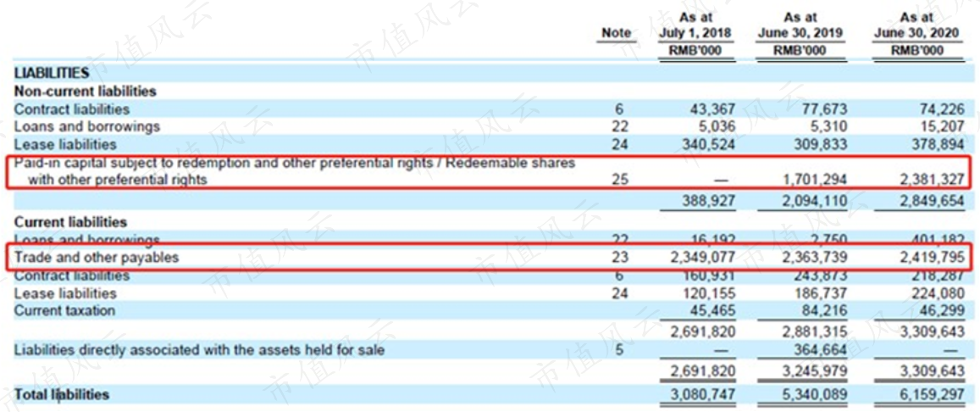The image size is (980, 412).
Task: Click Liabilities associated with assets held for sale
Action: tap(199, 350)
